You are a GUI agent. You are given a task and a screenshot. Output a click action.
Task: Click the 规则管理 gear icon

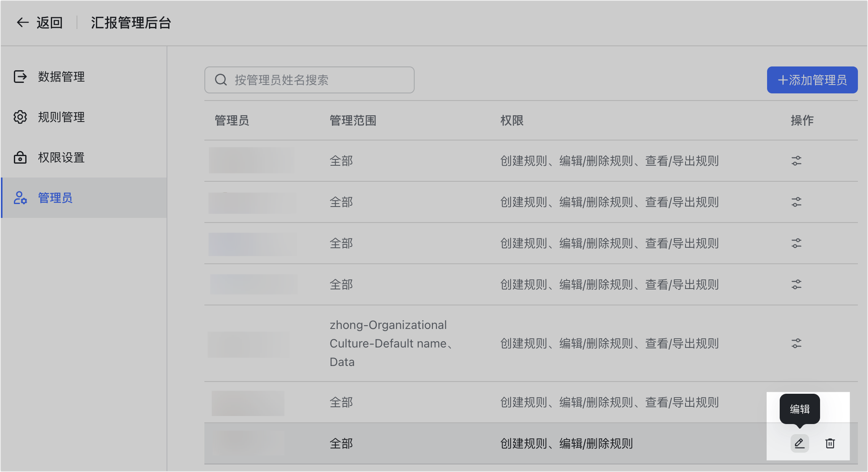tap(20, 117)
